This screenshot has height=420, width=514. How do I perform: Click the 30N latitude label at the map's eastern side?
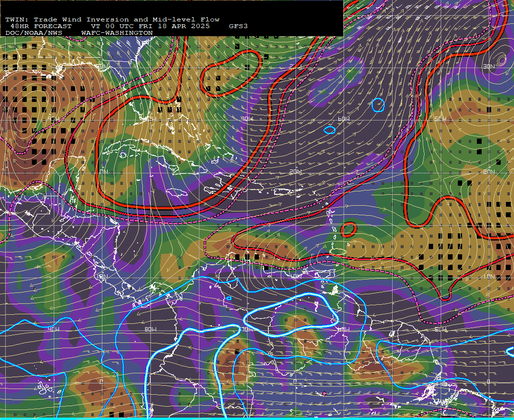coord(489,67)
